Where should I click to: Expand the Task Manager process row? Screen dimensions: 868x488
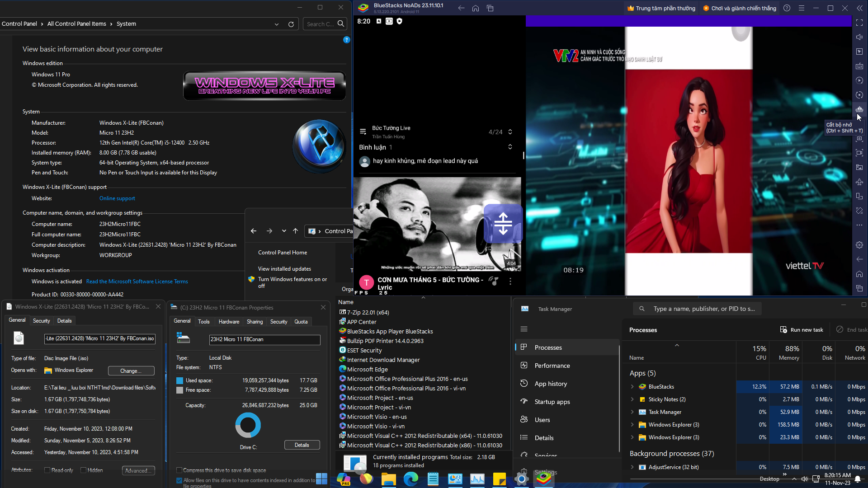point(632,412)
